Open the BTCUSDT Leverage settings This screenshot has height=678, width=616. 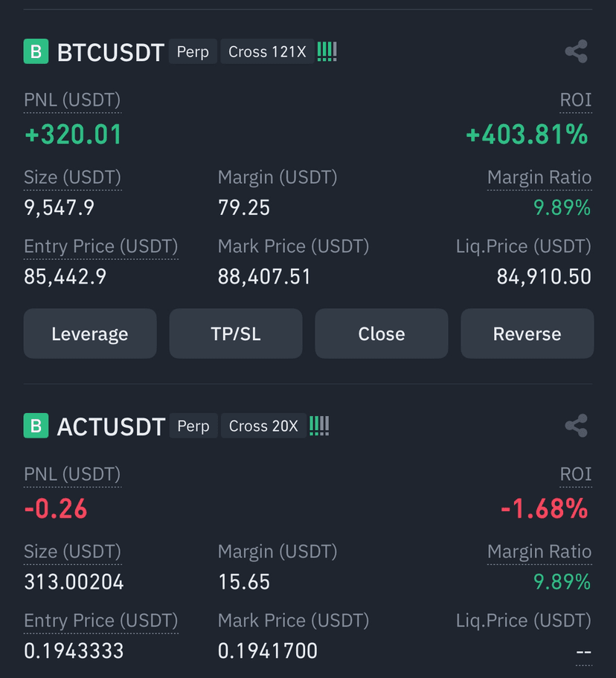(90, 333)
